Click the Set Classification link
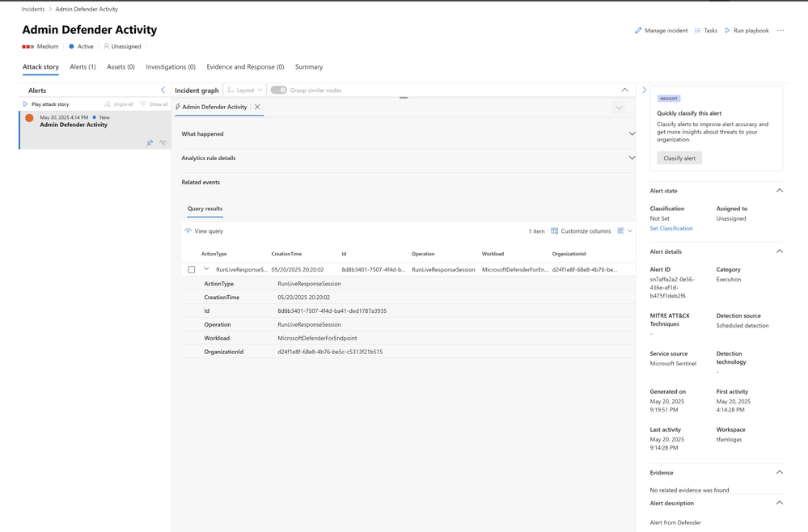808x532 pixels. click(x=671, y=228)
